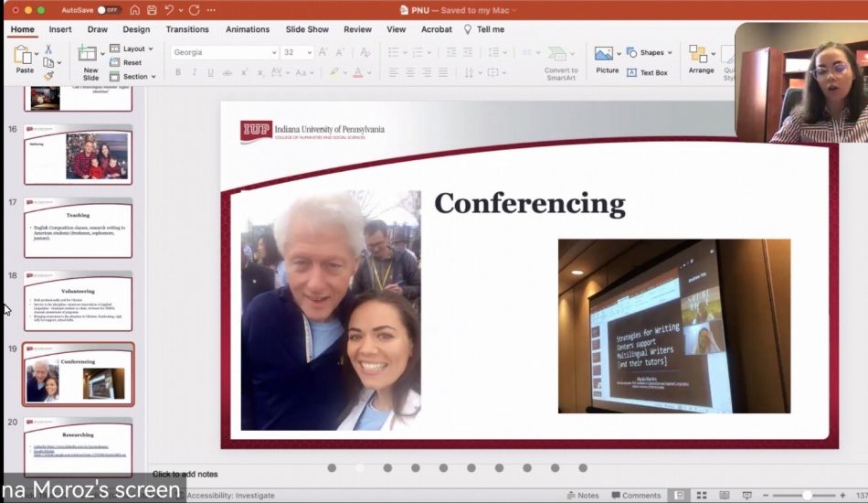Click the Picture insert icon
This screenshot has height=503, width=868.
605,54
